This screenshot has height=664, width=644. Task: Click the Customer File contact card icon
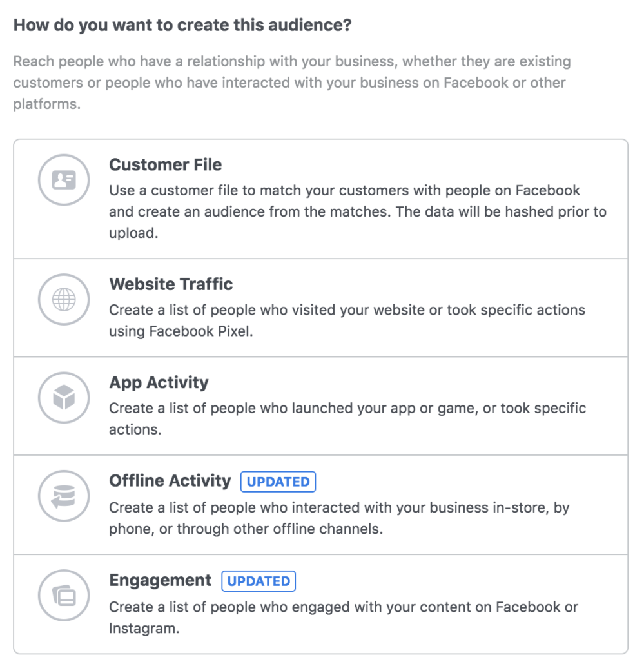tap(64, 180)
